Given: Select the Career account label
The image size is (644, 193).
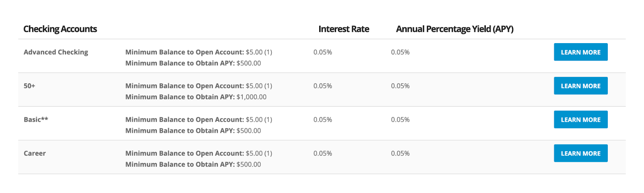Looking at the screenshot, I should (35, 154).
